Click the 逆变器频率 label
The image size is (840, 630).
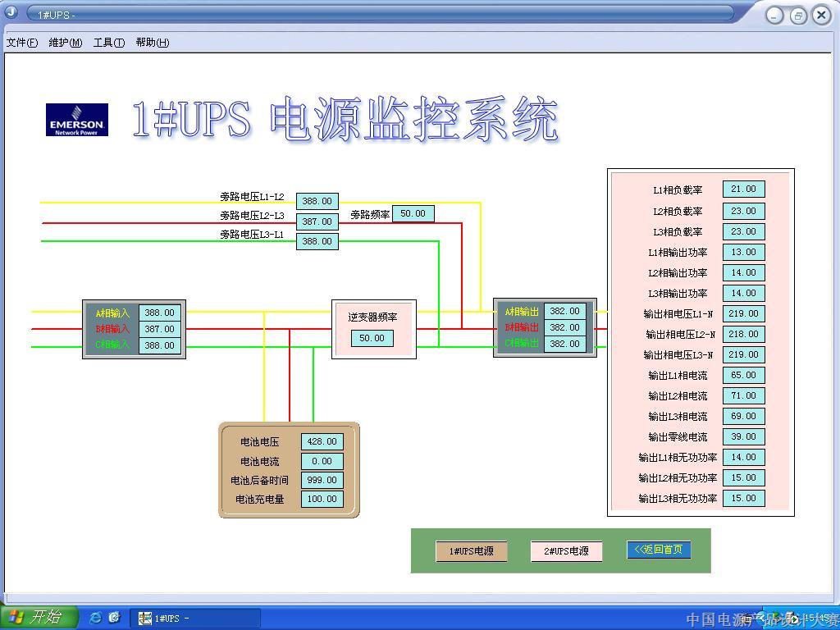tap(372, 317)
